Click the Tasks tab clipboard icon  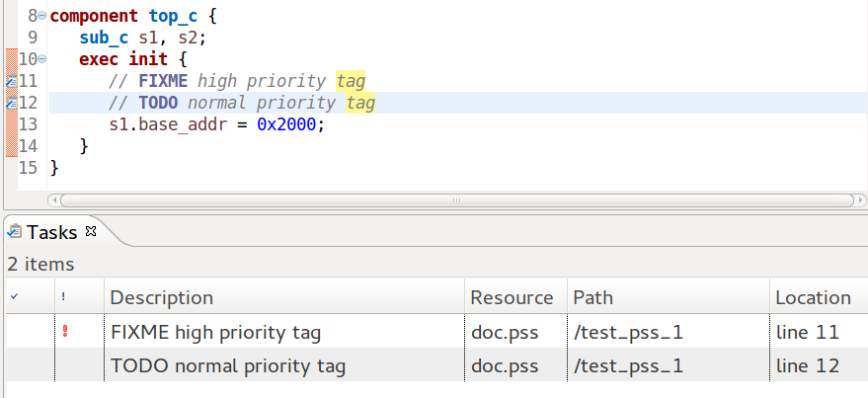pyautogui.click(x=15, y=232)
